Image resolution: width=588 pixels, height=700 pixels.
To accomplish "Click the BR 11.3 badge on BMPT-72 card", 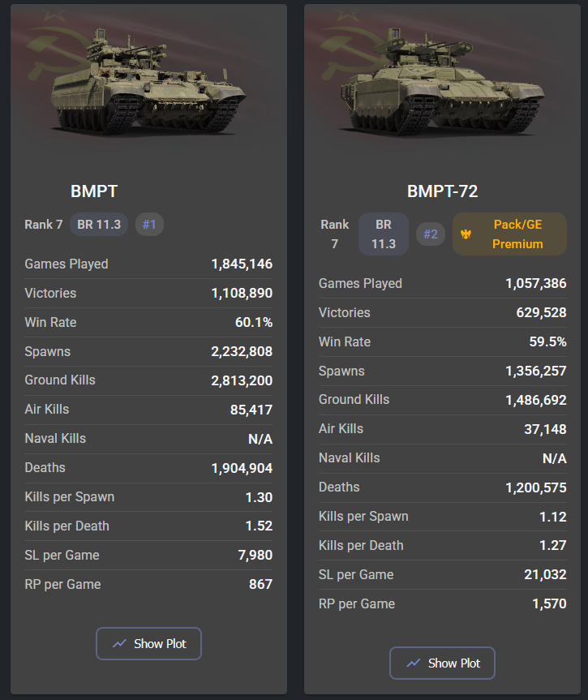I will [384, 234].
